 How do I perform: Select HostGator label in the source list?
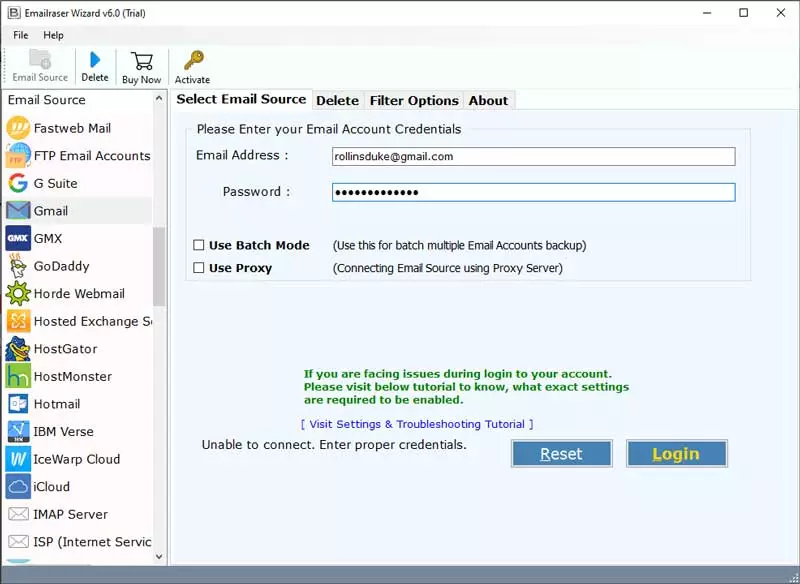[65, 349]
